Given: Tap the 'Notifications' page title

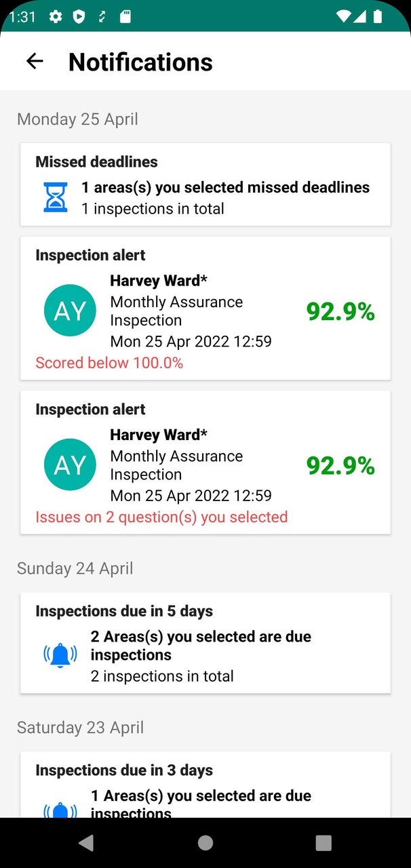Looking at the screenshot, I should point(140,62).
